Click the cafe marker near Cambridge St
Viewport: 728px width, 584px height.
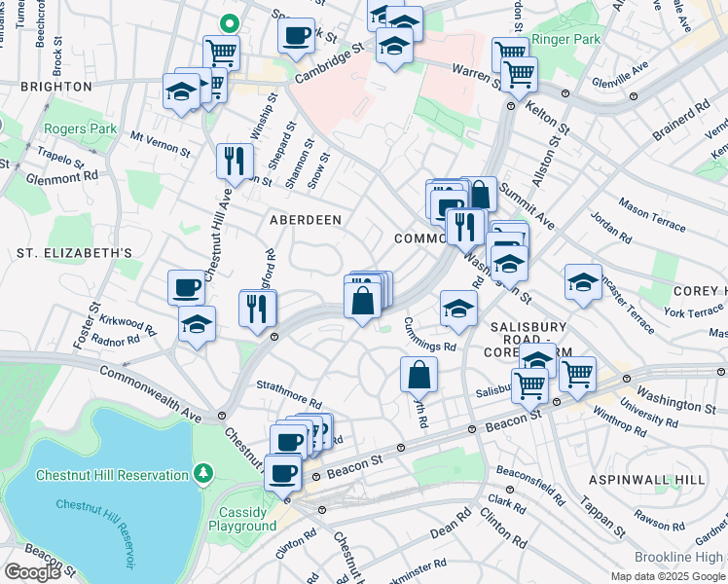[296, 39]
